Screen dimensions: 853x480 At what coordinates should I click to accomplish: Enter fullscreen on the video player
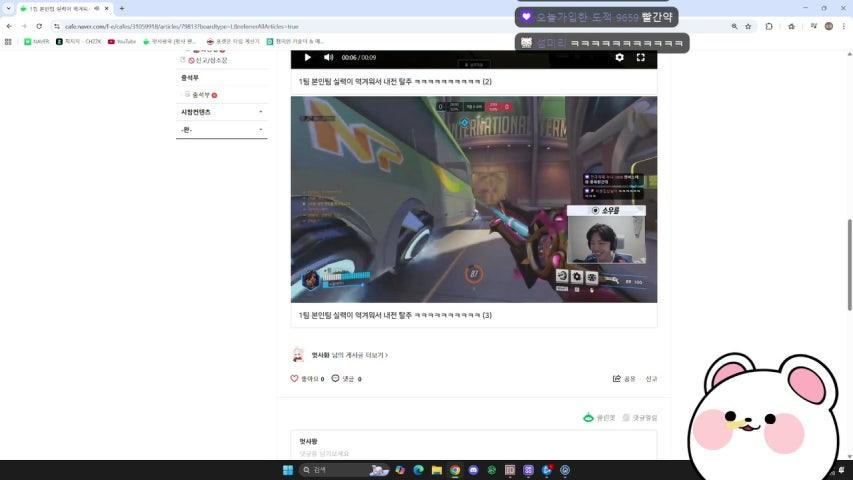point(641,58)
